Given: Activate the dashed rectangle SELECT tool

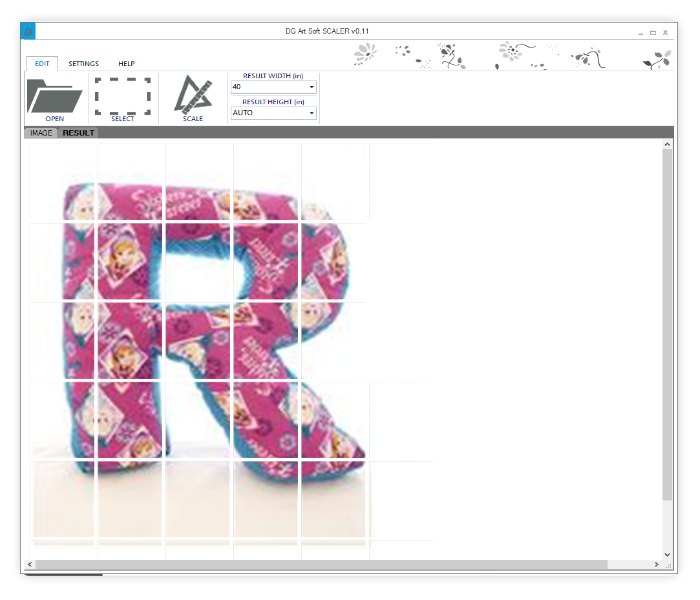Looking at the screenshot, I should [x=123, y=96].
